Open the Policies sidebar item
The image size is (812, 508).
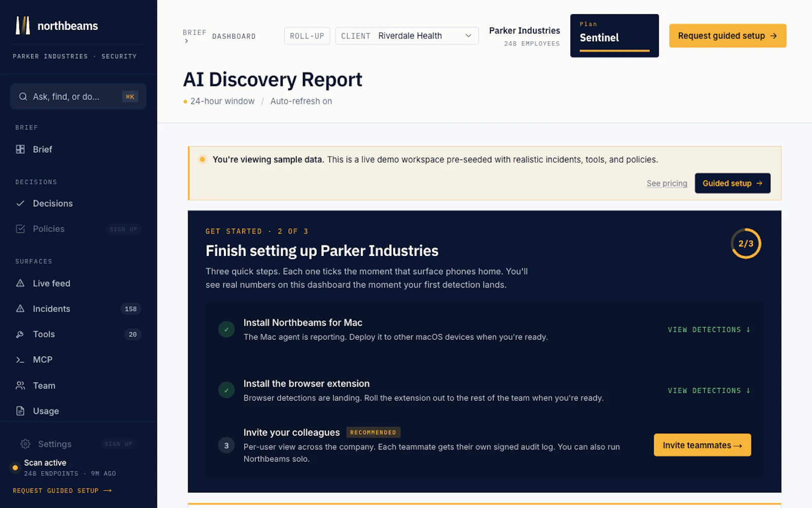(78, 229)
